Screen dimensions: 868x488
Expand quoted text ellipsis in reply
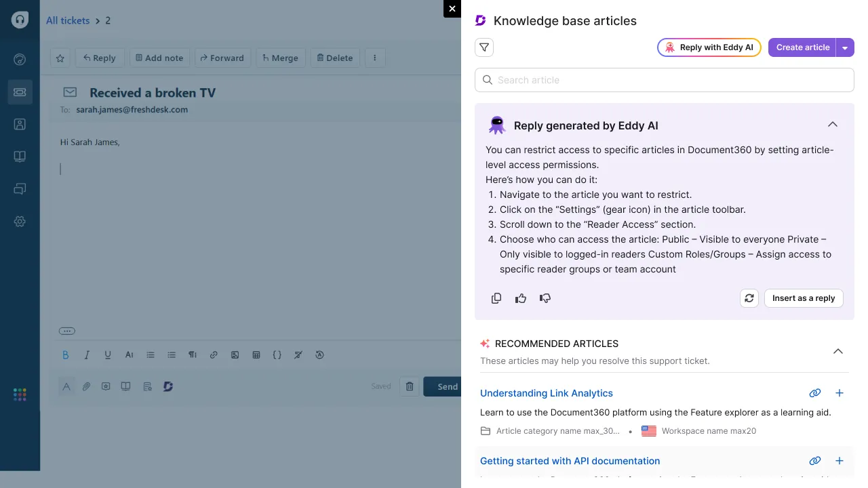coord(67,331)
